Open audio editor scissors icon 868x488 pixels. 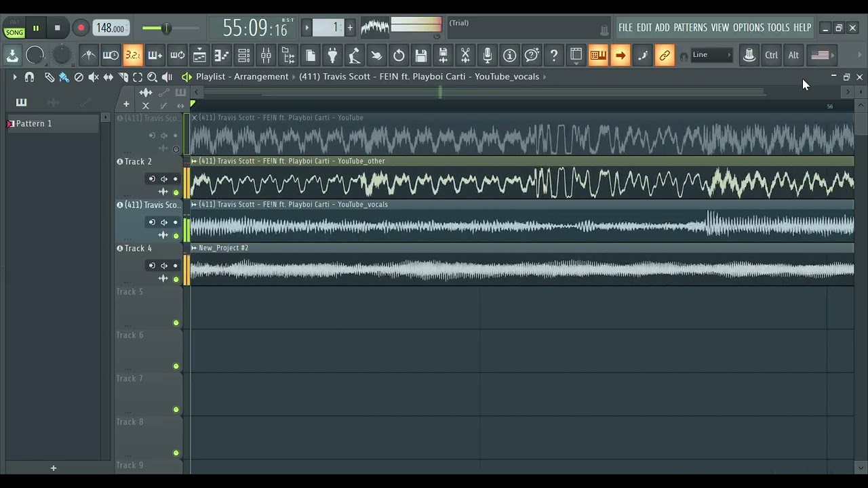point(465,55)
